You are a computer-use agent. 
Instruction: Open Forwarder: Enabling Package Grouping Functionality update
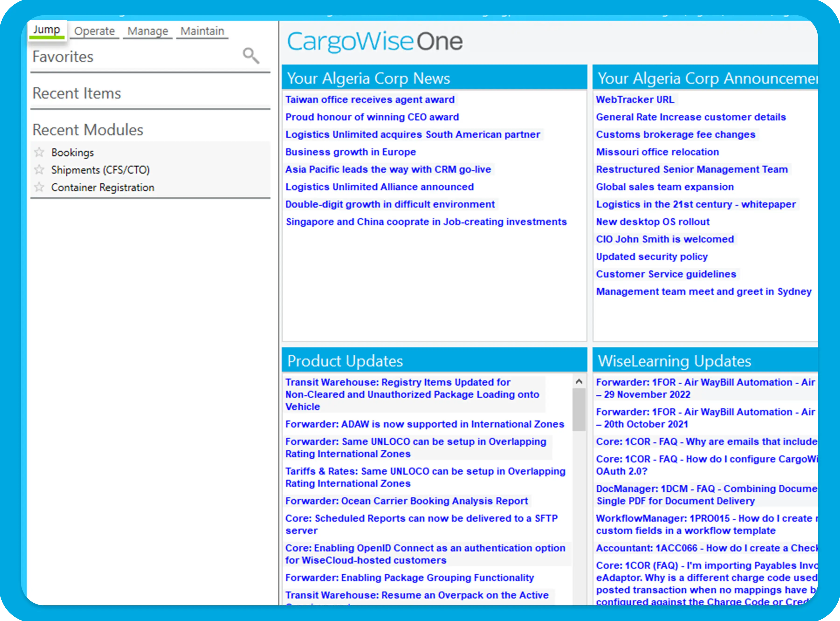coord(409,577)
